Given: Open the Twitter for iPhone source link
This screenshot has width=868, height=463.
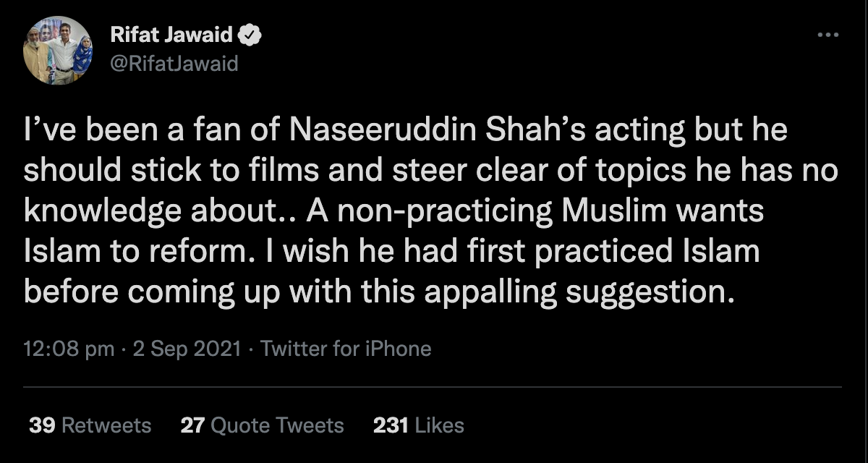Looking at the screenshot, I should point(346,349).
